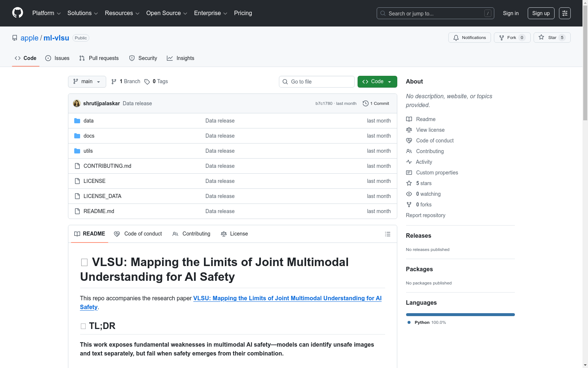Viewport: 588px width, 368px height.
Task: Fork the ml-vlsu repository
Action: coord(512,38)
